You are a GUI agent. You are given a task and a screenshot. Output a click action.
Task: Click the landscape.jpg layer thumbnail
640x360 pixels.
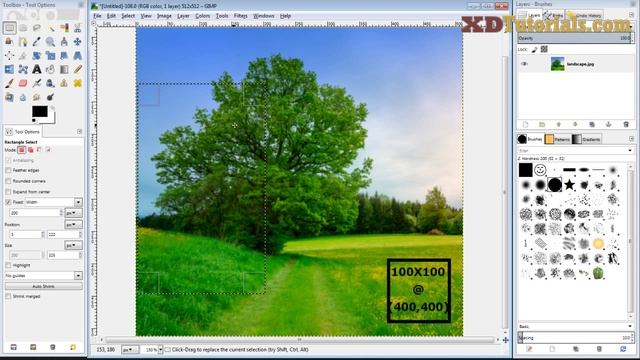(x=557, y=64)
